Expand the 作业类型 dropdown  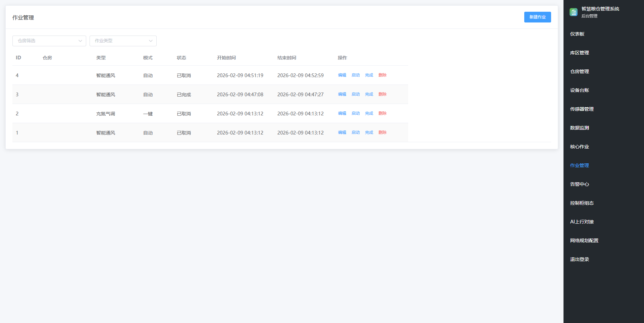click(123, 41)
